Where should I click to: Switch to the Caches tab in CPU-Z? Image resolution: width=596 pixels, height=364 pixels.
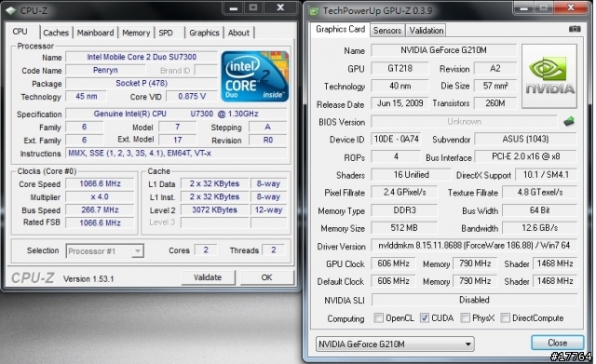click(56, 33)
